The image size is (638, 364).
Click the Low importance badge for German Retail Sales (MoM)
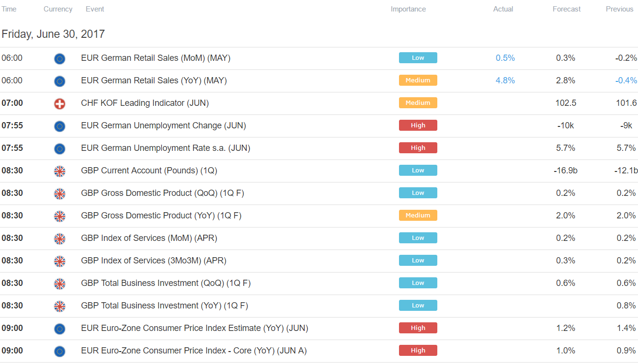(418, 58)
